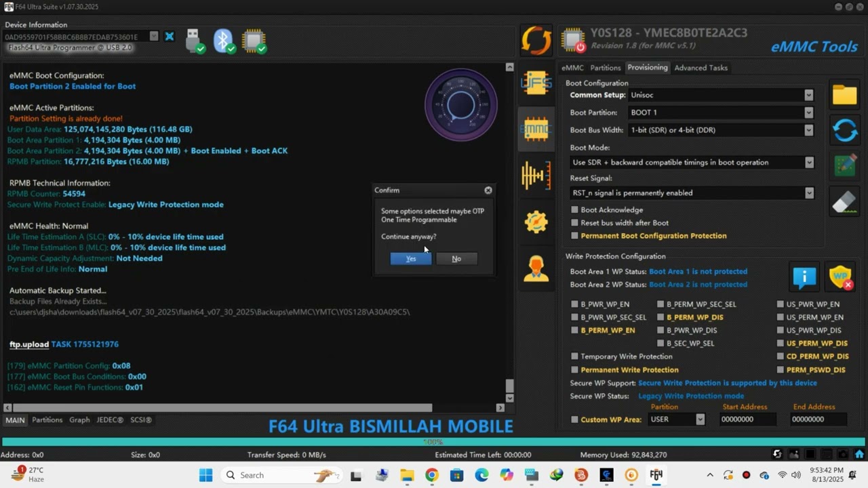Click the home icon in status bar

[x=859, y=454]
